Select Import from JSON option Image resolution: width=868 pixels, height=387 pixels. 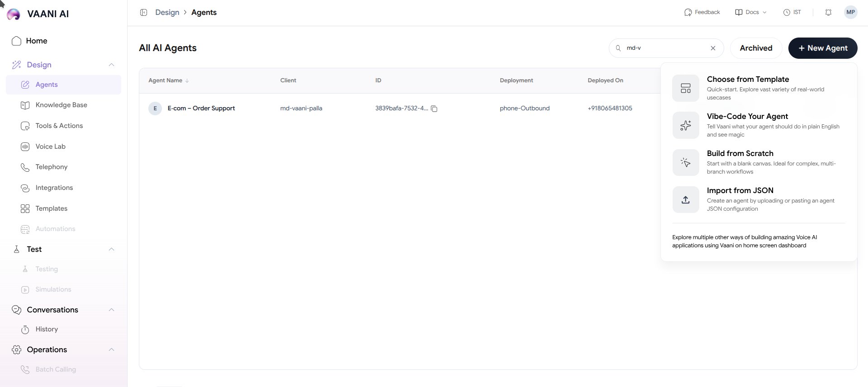759,199
